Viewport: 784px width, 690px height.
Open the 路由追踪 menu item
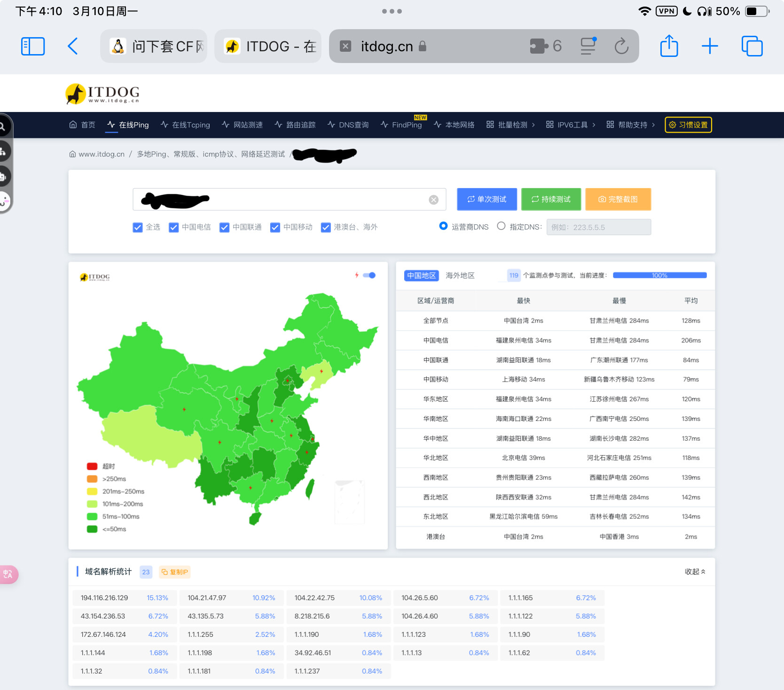pos(295,125)
